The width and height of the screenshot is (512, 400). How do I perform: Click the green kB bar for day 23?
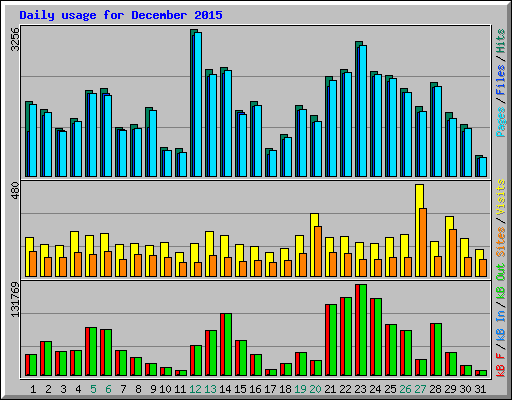pos(363,330)
